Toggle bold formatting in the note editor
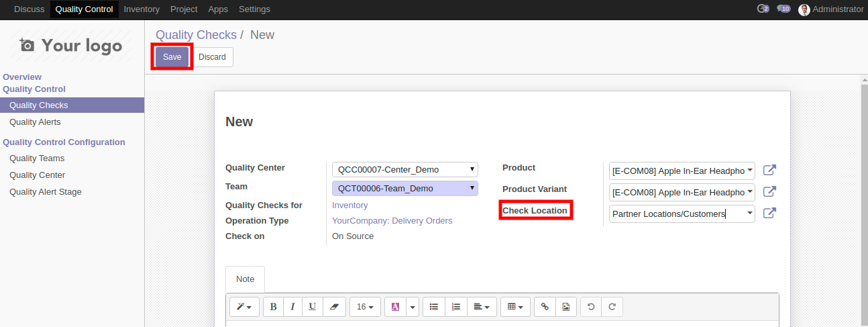The image size is (868, 327). pyautogui.click(x=273, y=307)
